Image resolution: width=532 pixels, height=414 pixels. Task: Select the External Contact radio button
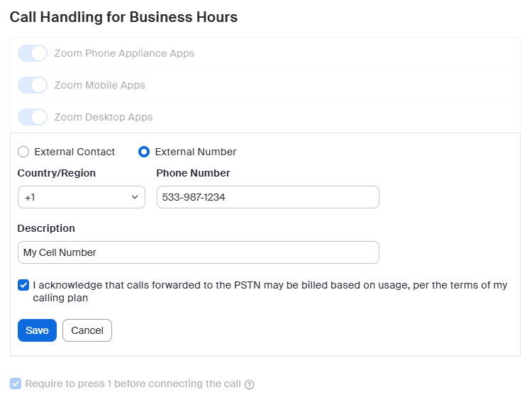click(x=23, y=152)
